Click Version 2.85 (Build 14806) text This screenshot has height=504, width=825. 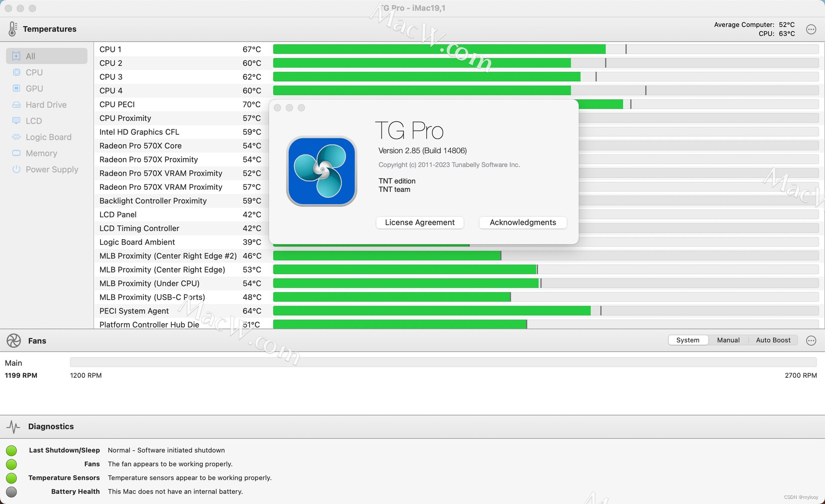[422, 151]
